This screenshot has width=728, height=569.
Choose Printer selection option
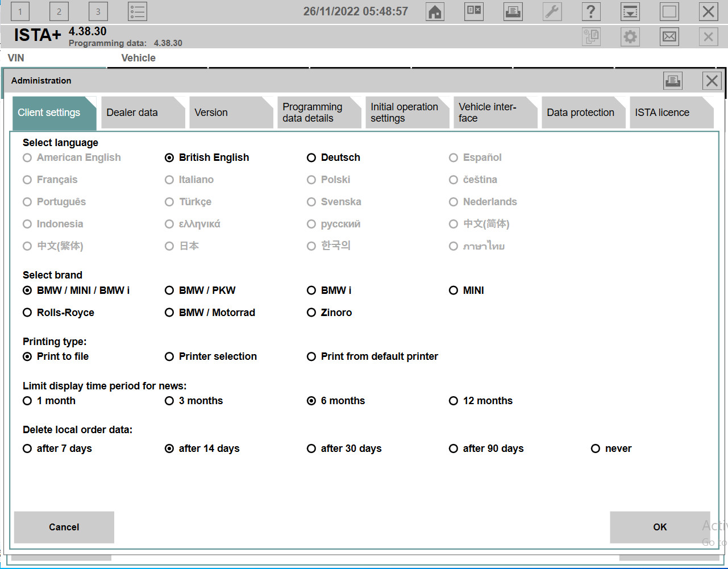click(211, 356)
